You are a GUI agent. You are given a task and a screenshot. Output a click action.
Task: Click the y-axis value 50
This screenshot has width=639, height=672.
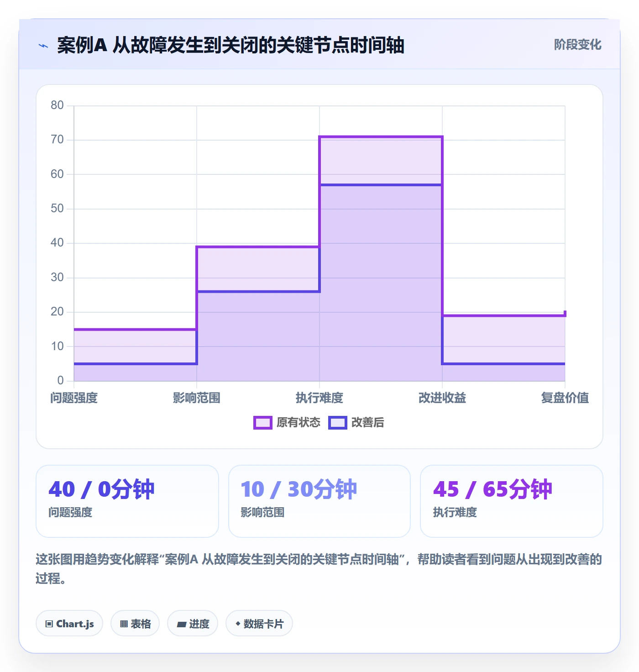pos(57,209)
